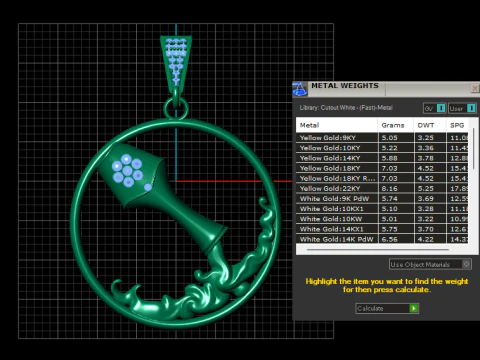Image resolution: width=480 pixels, height=360 pixels.
Task: Select the Yellow Gold:14KY row
Action: coord(382,158)
